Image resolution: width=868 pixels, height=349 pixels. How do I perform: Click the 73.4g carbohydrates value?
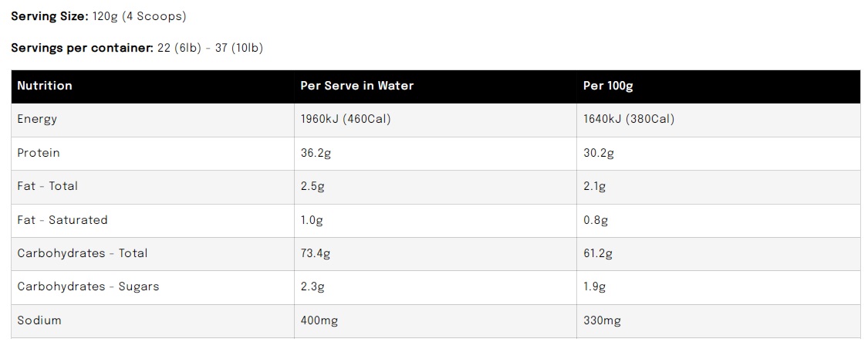(316, 253)
